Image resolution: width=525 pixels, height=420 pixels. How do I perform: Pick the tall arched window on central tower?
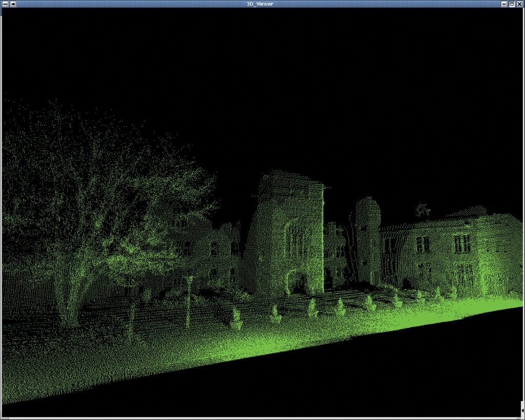click(x=293, y=238)
